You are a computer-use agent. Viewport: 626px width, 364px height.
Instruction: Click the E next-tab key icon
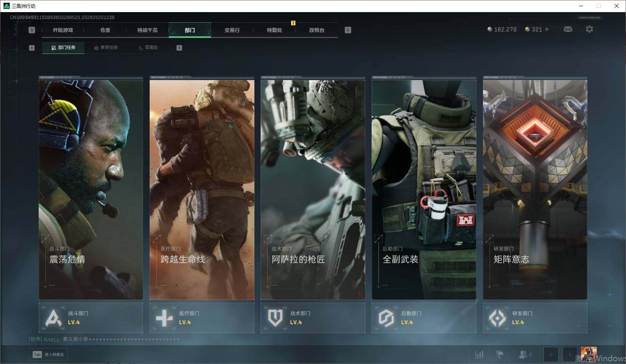point(348,30)
